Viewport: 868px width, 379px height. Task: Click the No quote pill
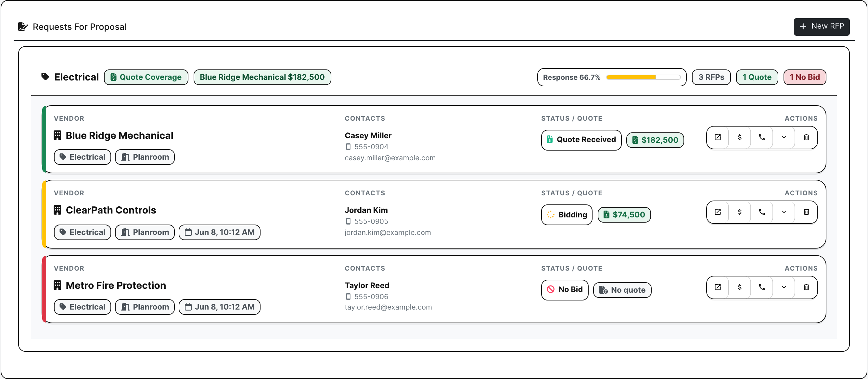coord(622,290)
